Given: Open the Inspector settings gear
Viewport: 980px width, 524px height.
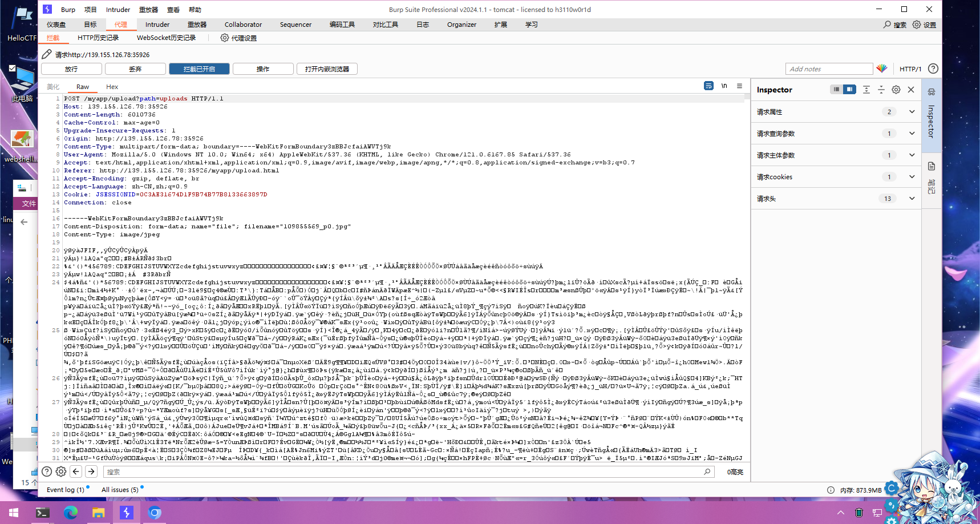Looking at the screenshot, I should [896, 90].
